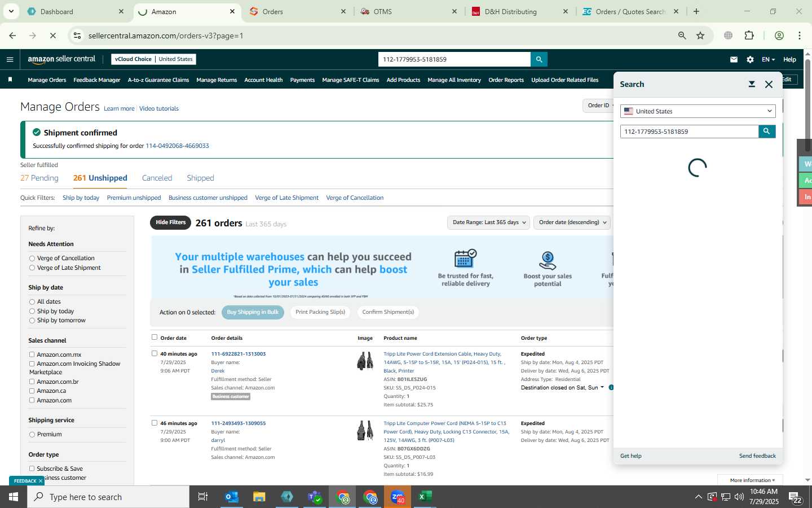Image resolution: width=812 pixels, height=508 pixels.
Task: Select the Premium shipping service radio
Action: pyautogui.click(x=32, y=435)
